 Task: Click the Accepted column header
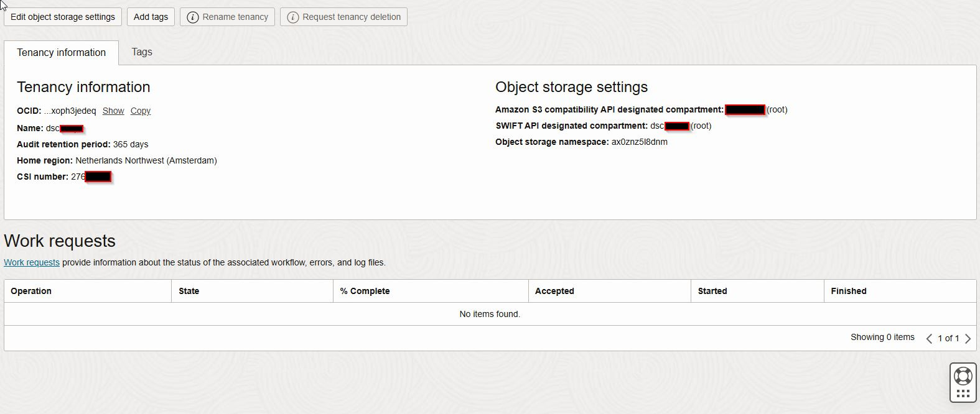coord(554,291)
